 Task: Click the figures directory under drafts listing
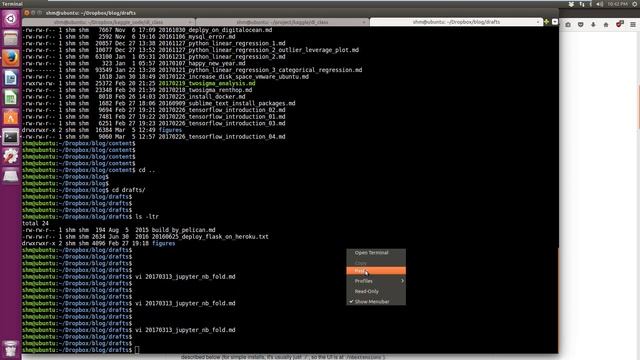coord(163,243)
